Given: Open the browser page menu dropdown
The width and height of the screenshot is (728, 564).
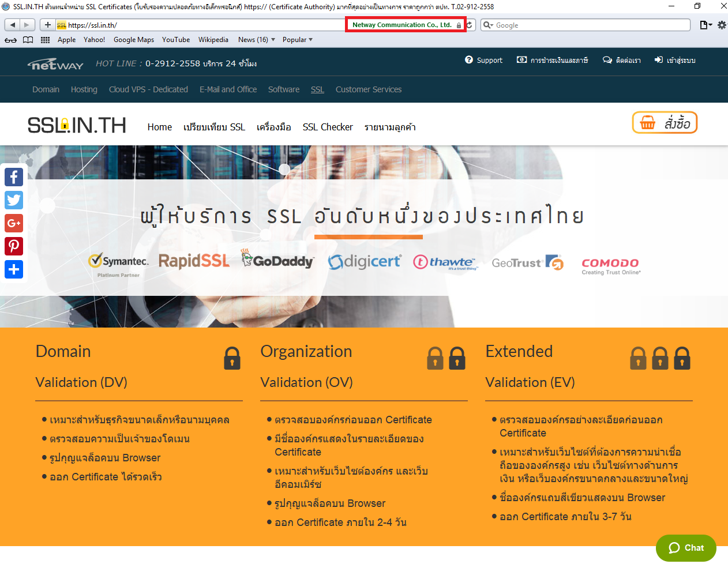Looking at the screenshot, I should click(x=706, y=25).
